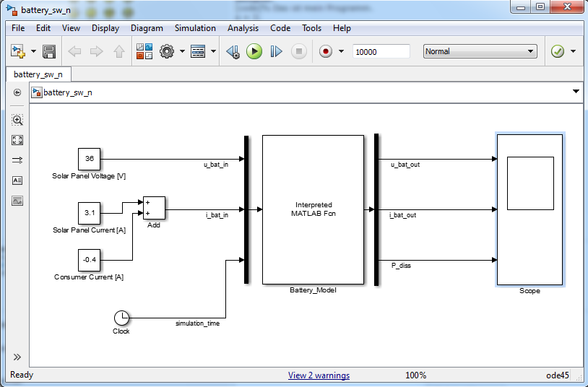Select the Annotation tool in palette

[17, 181]
